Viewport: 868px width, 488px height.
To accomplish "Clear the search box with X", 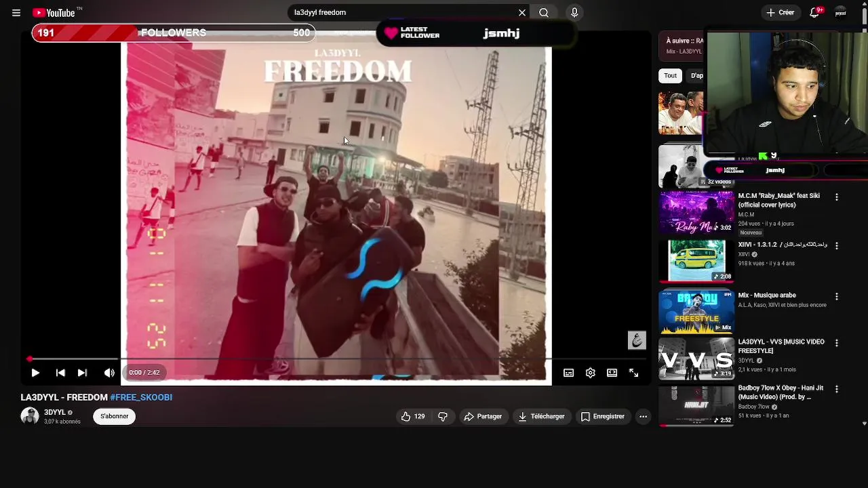I will [522, 13].
